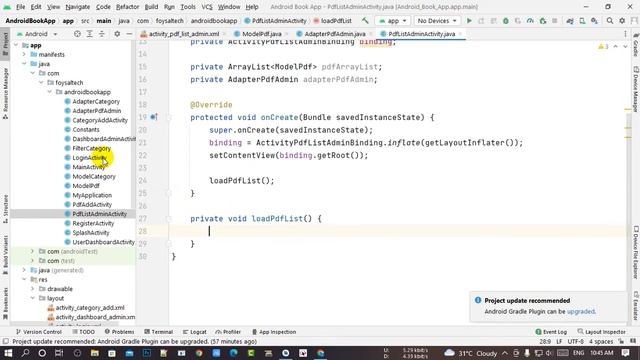Toggle the Project side tool window
Screen dimensions: 640x360
[x=5, y=44]
